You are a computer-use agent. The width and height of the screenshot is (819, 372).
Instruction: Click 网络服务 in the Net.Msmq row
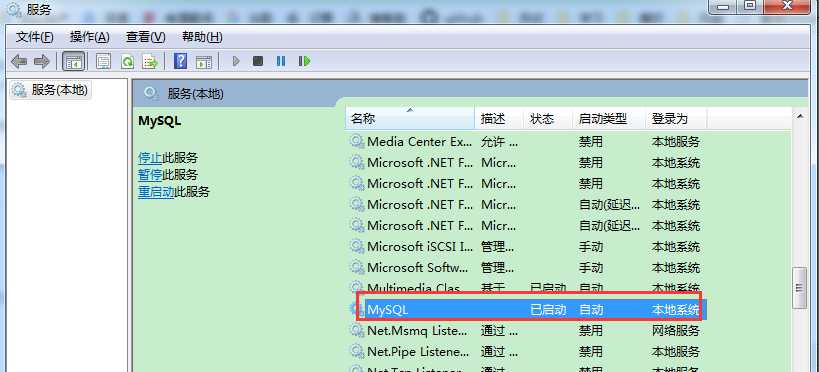pyautogui.click(x=675, y=330)
